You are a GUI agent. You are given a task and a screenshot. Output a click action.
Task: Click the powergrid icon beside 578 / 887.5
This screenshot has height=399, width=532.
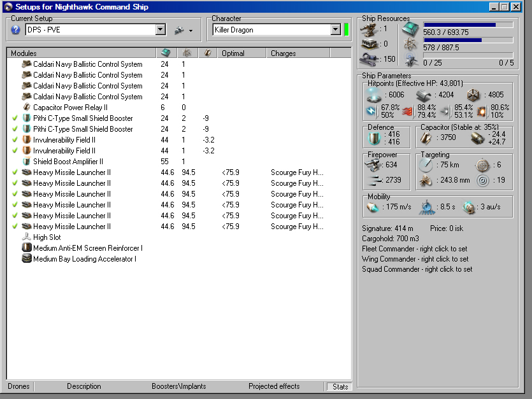click(x=410, y=45)
